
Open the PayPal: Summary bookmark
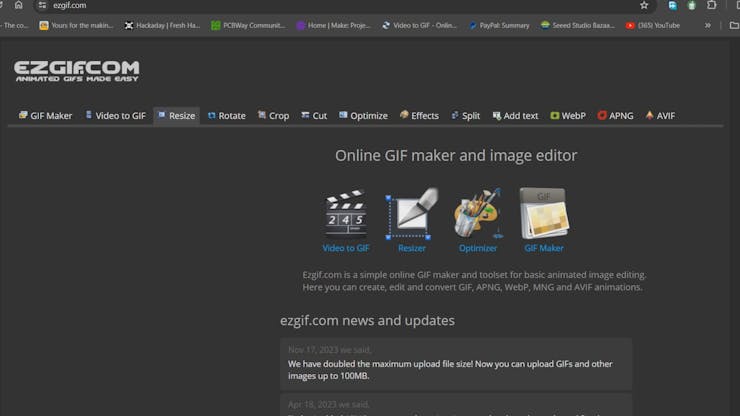tap(499, 25)
